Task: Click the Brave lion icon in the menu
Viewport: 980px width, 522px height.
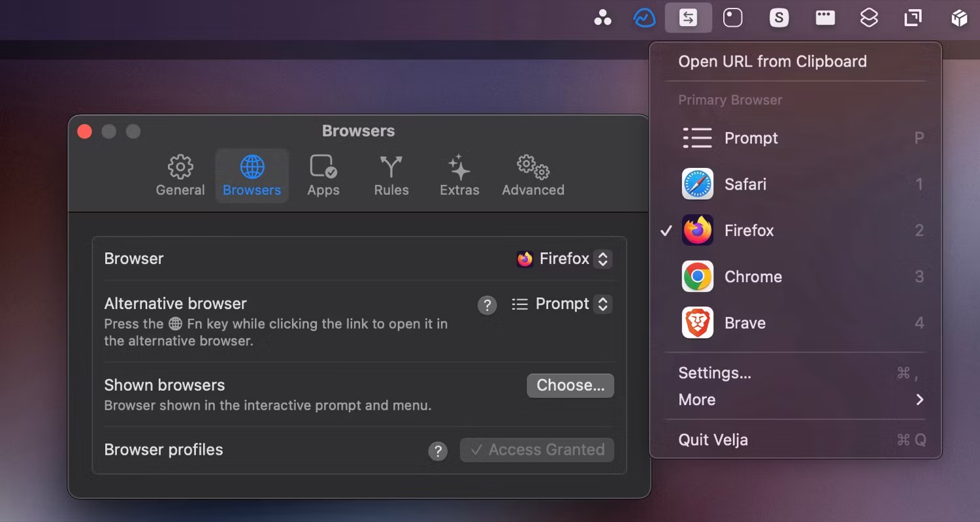Action: click(697, 322)
